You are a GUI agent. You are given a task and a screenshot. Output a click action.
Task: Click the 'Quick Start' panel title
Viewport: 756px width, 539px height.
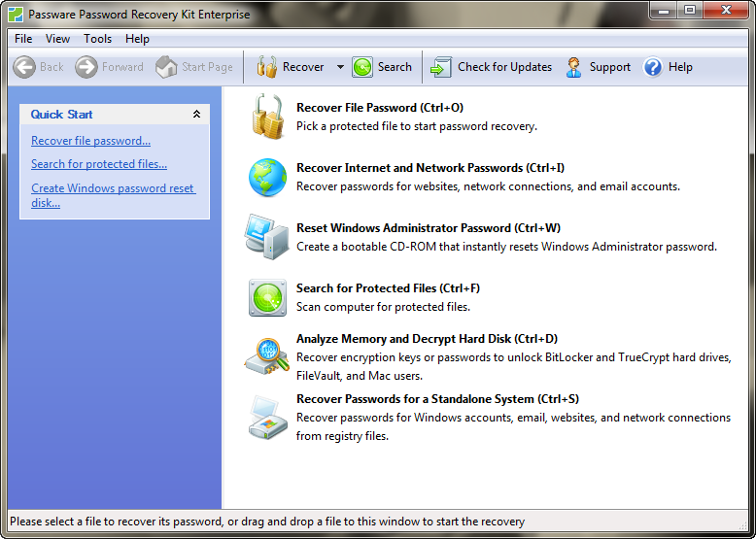point(61,115)
